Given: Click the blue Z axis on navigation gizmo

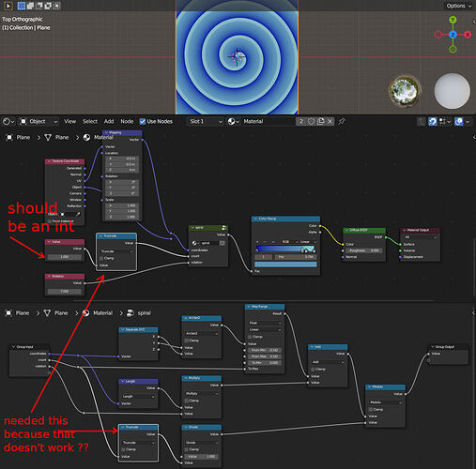Looking at the screenshot, I should click(x=453, y=35).
